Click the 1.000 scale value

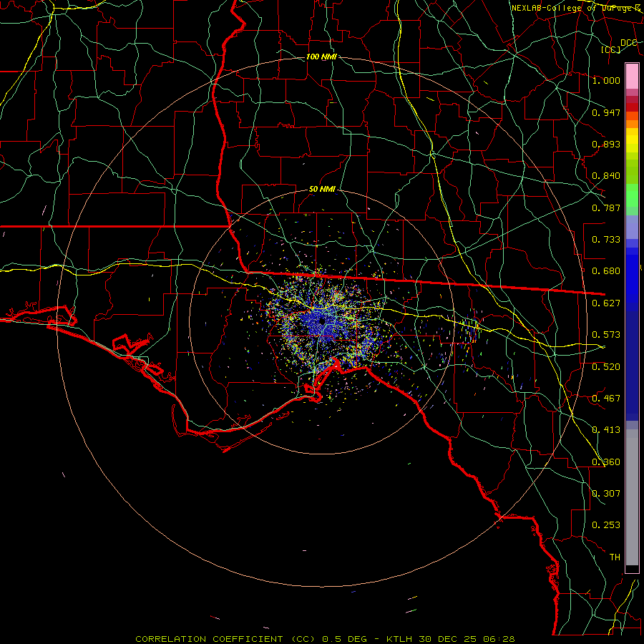(606, 80)
